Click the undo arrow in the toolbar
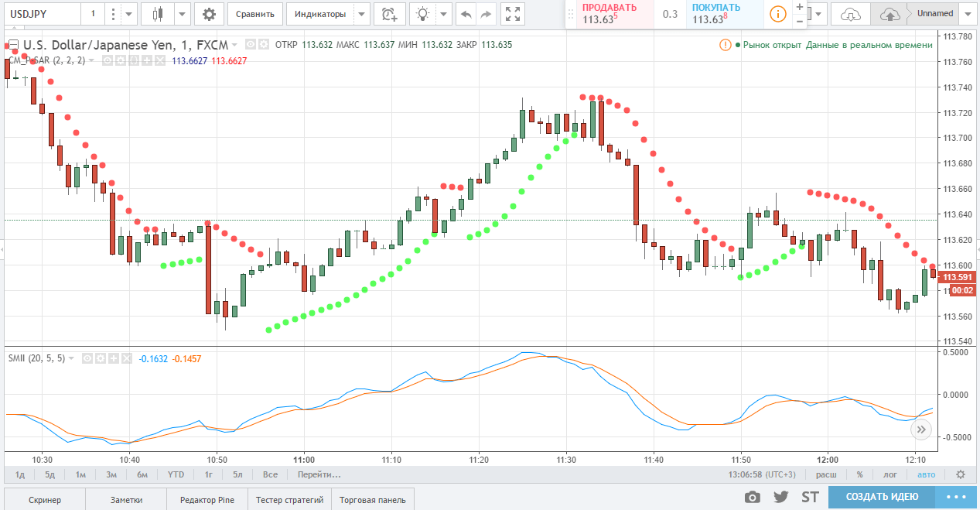Screen dimensions: 980x510 pos(466,14)
